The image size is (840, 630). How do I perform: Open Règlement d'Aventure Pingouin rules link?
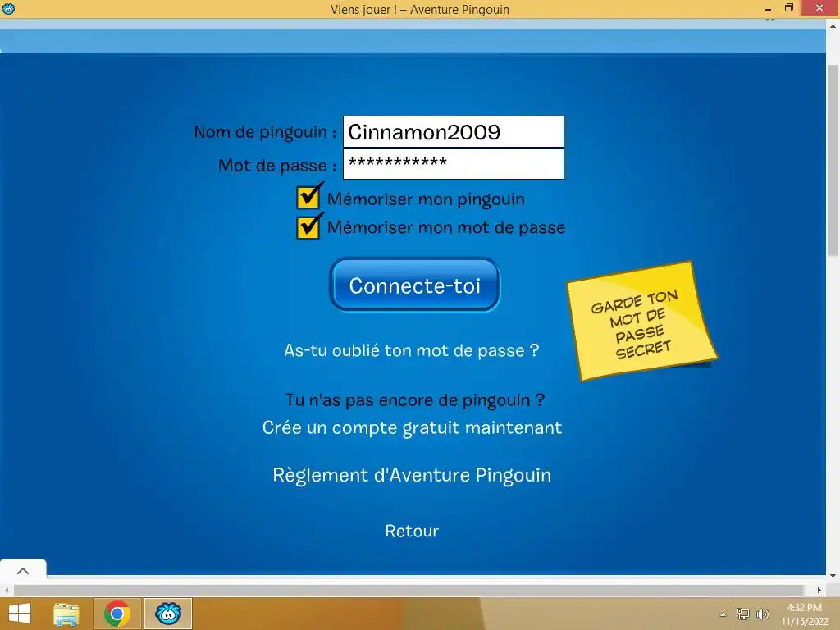(x=412, y=475)
